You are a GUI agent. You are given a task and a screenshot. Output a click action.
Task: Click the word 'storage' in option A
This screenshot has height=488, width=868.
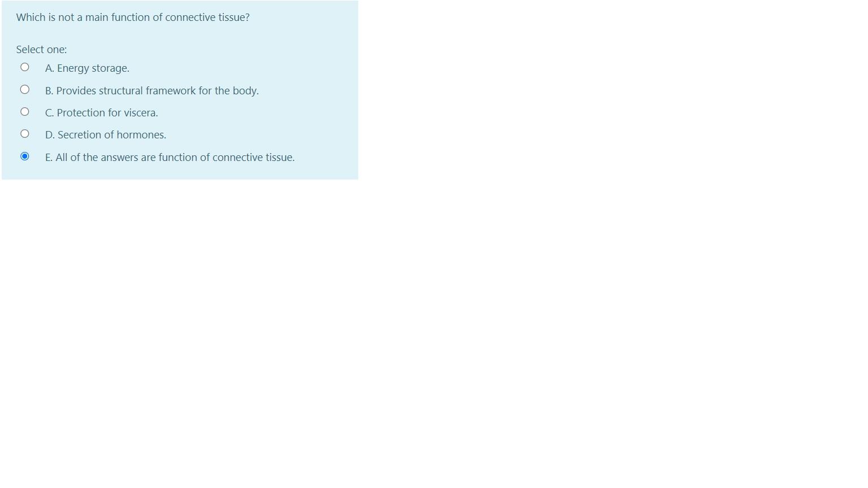click(109, 68)
